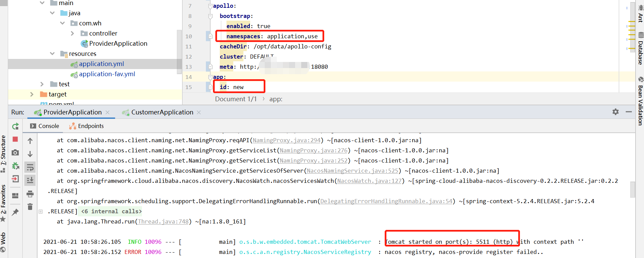Expand the controller package
This screenshot has width=644, height=258.
72,34
